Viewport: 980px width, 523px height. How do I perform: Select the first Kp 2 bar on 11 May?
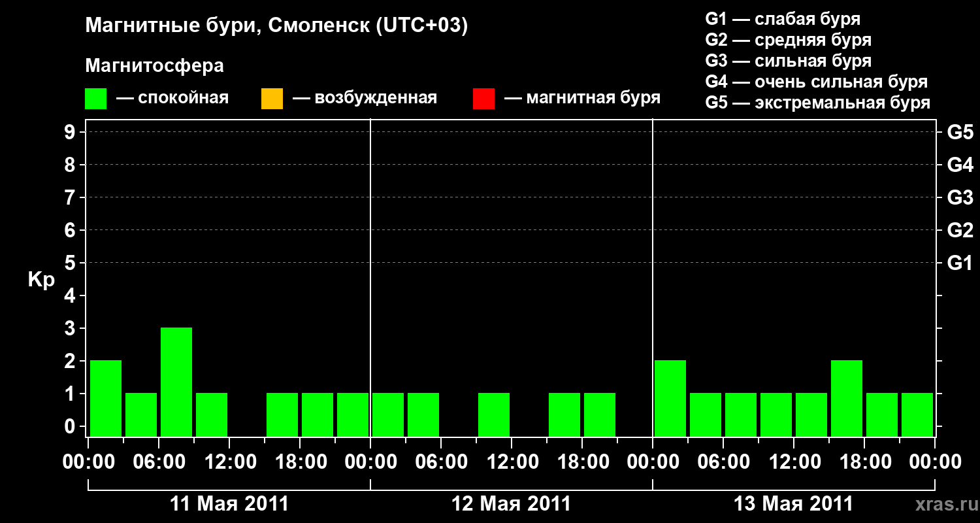106,398
